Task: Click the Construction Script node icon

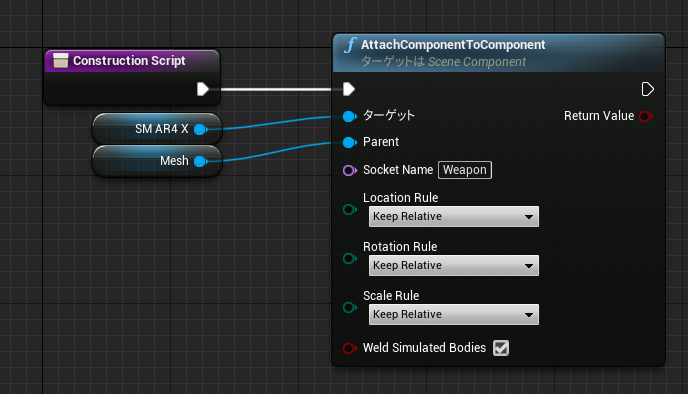Action: tap(61, 61)
